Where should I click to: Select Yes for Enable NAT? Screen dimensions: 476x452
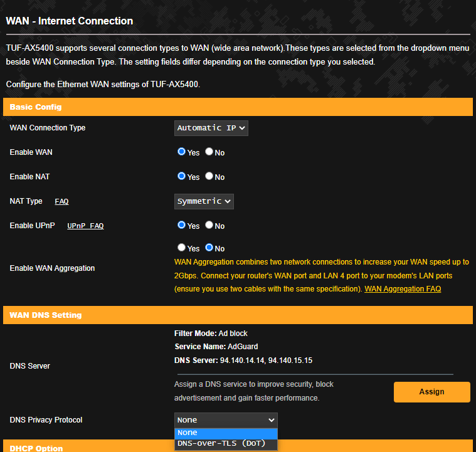[181, 176]
